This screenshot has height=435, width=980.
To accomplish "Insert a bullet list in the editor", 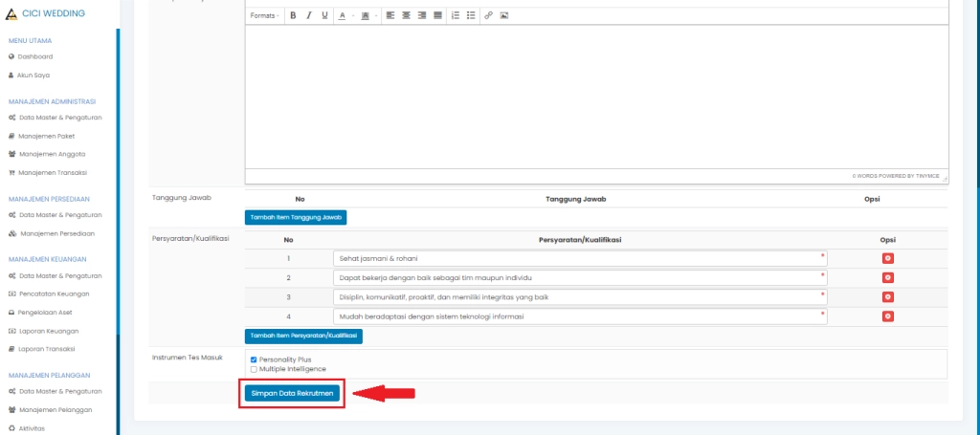I will 470,16.
